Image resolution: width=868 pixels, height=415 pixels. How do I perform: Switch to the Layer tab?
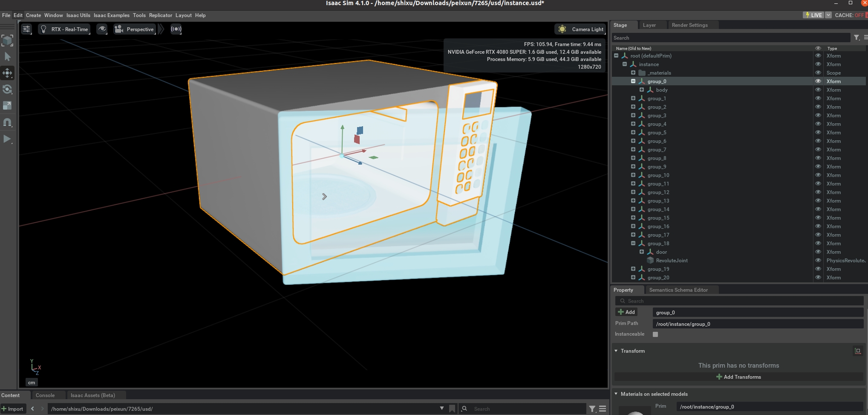[x=649, y=25]
